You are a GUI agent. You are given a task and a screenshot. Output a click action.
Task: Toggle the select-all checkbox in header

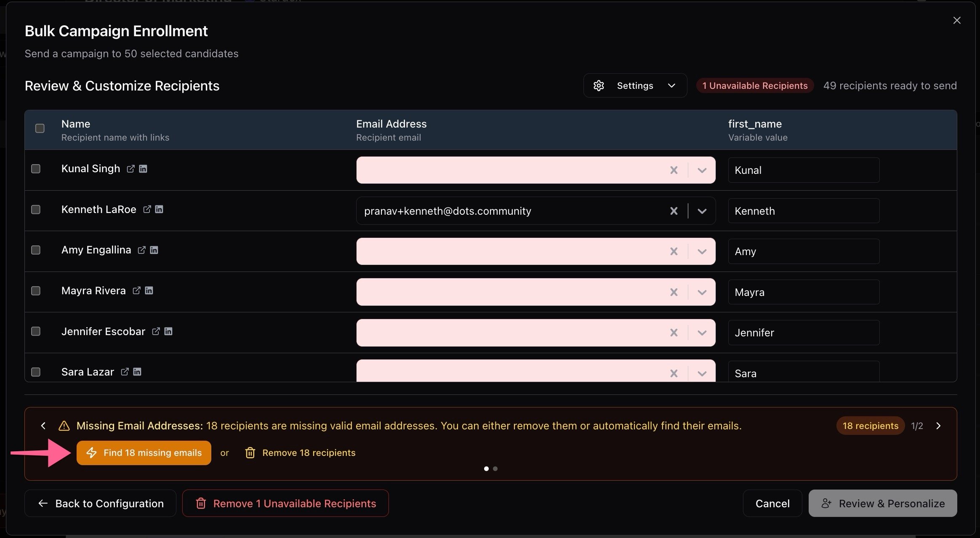coord(40,128)
